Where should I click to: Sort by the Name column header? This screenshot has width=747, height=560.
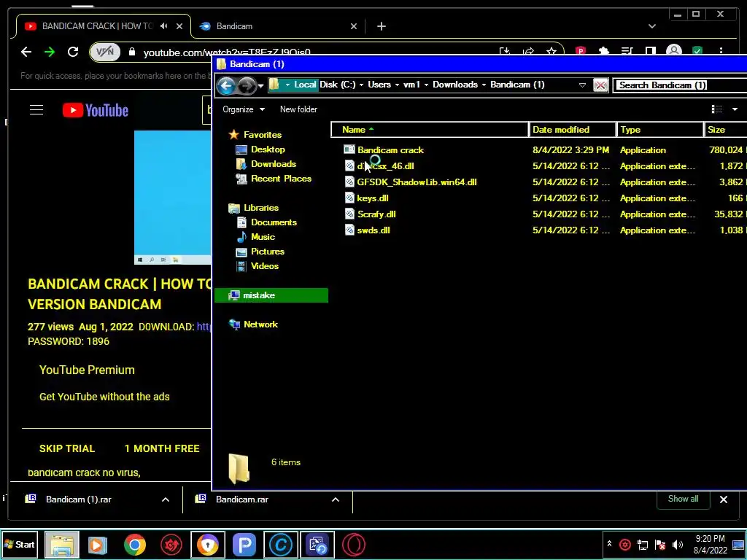(x=430, y=130)
